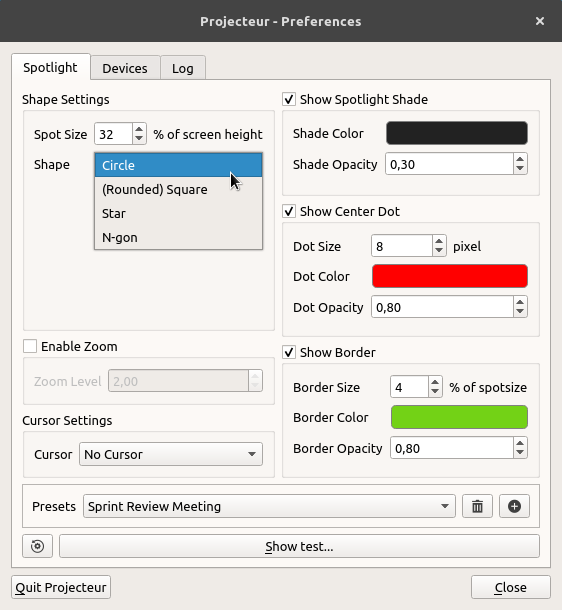The width and height of the screenshot is (562, 610).
Task: Add a new preset with plus icon
Action: point(514,506)
